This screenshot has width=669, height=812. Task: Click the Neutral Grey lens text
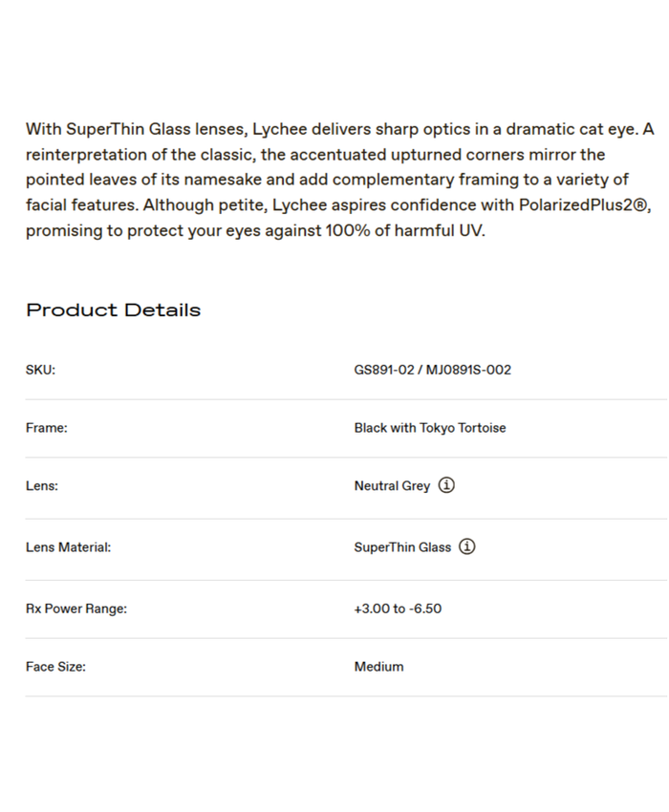pyautogui.click(x=392, y=485)
